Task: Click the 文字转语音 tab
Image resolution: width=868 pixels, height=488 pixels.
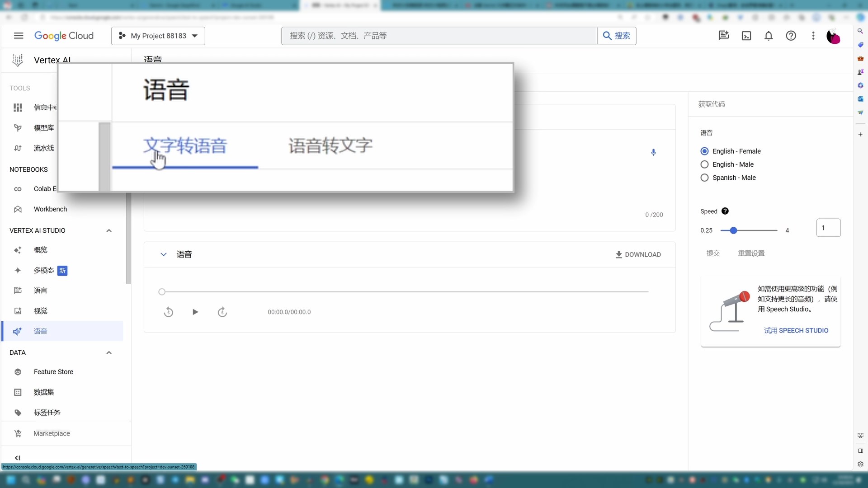Action: pos(185,145)
